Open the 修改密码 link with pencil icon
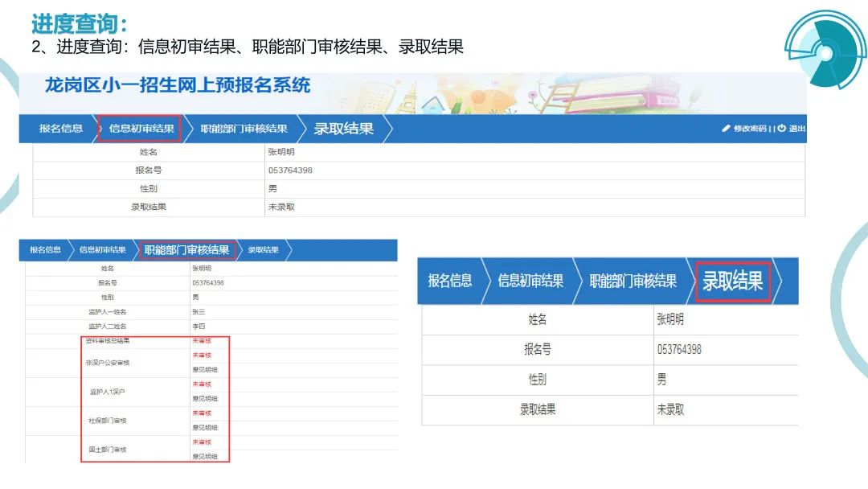Viewport: 868px width, 489px height. pos(744,129)
